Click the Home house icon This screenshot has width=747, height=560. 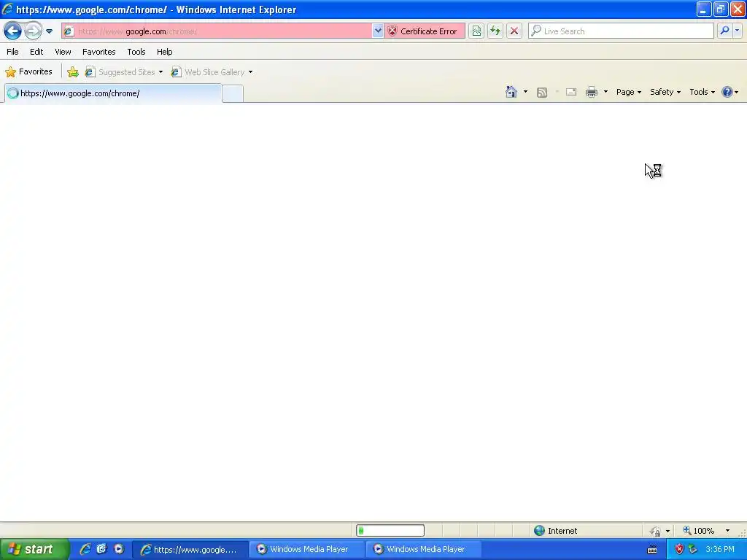coord(511,92)
